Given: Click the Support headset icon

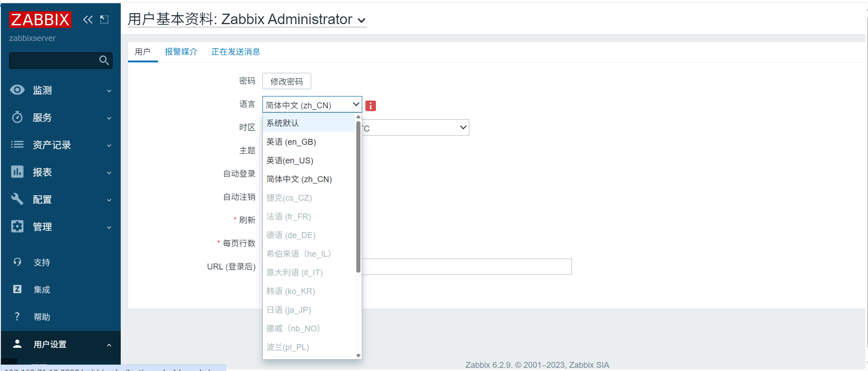Looking at the screenshot, I should click(17, 262).
